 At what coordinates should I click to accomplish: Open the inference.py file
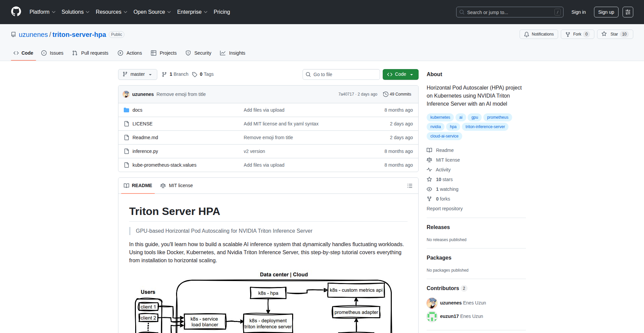145,151
